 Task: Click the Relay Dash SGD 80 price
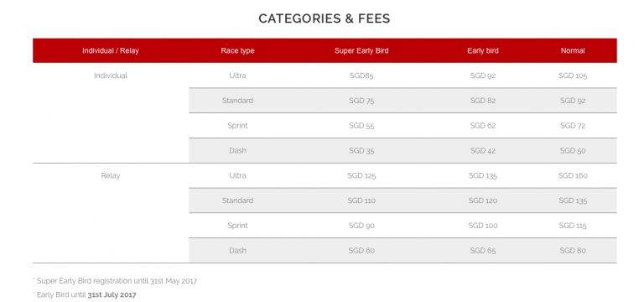coord(573,251)
